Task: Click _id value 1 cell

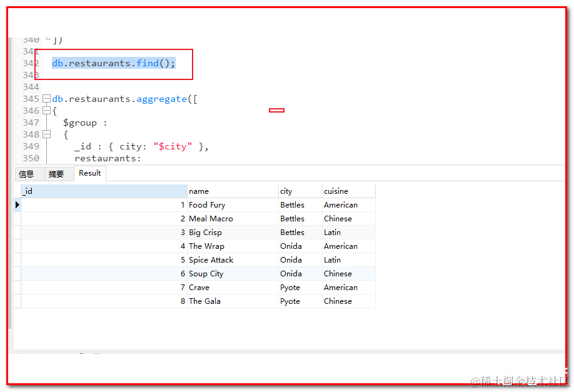Action: 104,205
